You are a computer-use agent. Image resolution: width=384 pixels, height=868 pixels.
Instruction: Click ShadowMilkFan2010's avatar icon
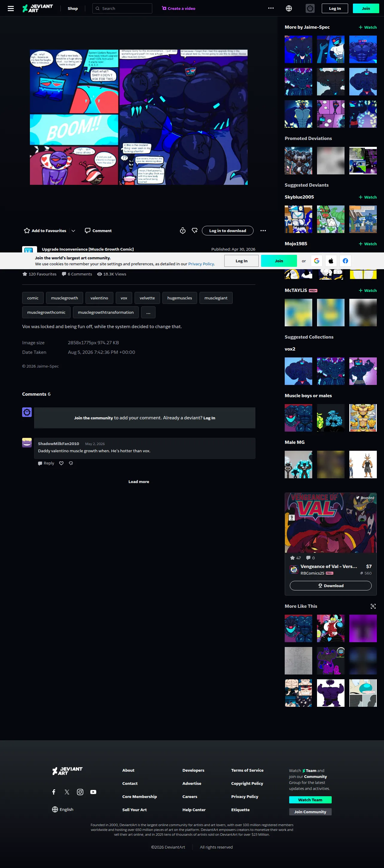point(27,442)
